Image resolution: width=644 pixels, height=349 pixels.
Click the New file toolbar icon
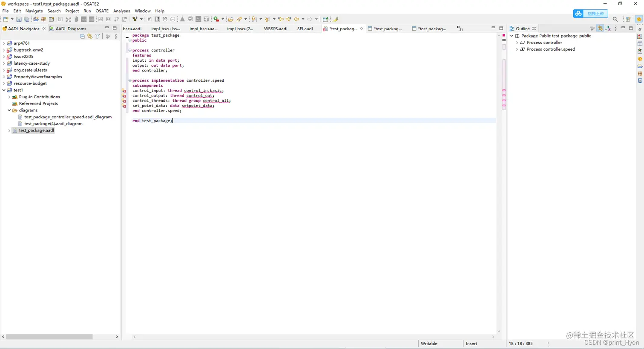6,19
